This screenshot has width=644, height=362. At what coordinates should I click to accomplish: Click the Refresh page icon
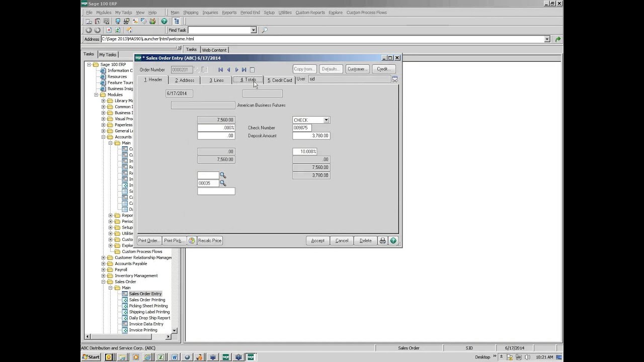[117, 30]
